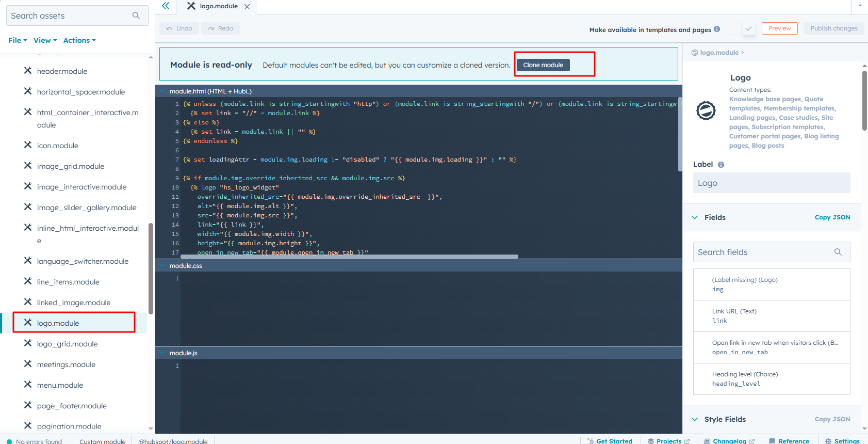Open Reference link in status bar
The width and height of the screenshot is (868, 444).
point(789,441)
